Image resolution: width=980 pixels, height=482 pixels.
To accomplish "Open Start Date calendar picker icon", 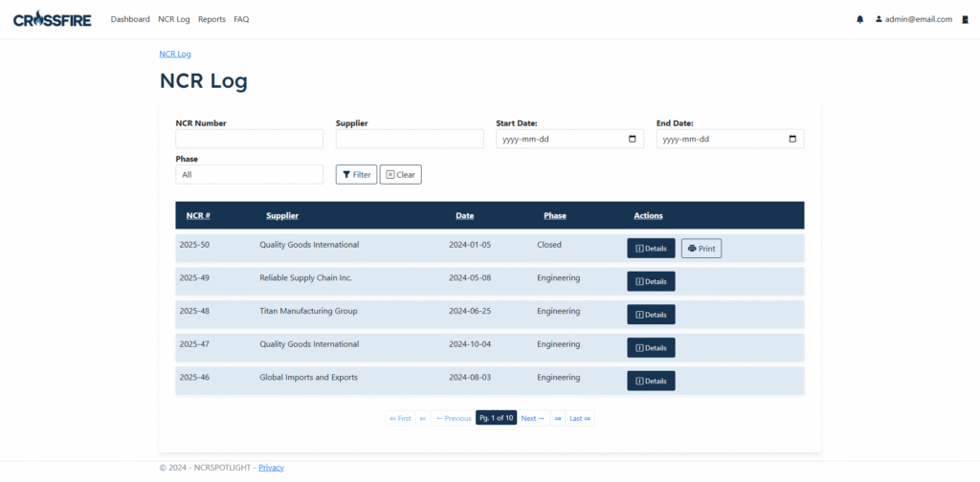I will (632, 139).
